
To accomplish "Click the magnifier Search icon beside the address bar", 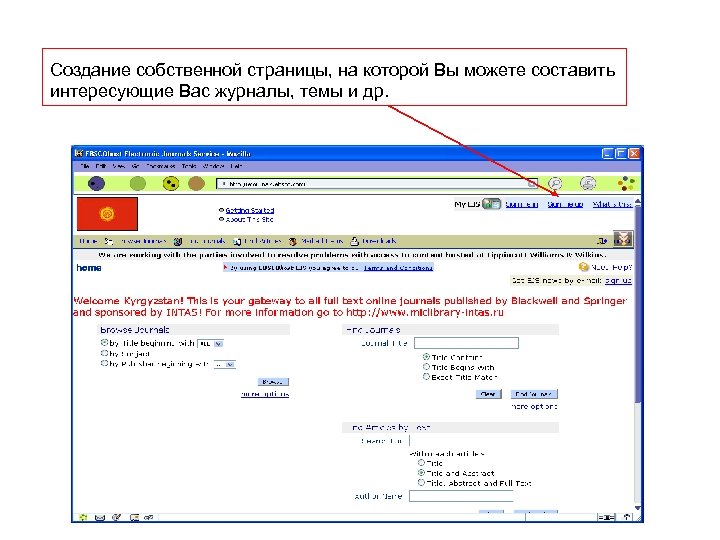I will [x=555, y=184].
